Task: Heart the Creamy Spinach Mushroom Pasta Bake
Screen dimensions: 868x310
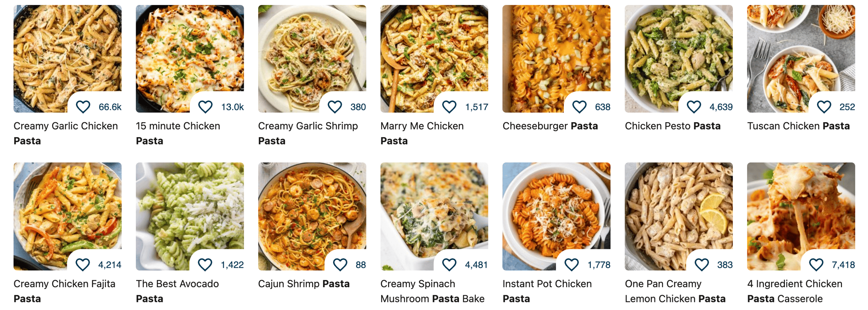Action: [449, 264]
